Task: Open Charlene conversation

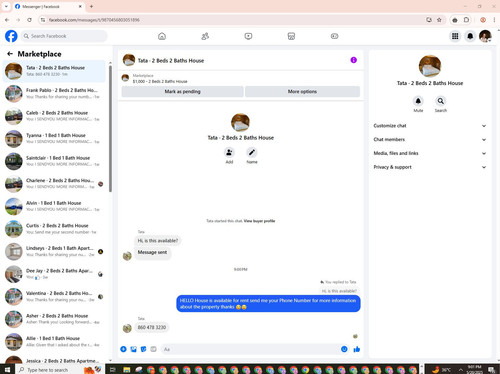Action: (54, 183)
